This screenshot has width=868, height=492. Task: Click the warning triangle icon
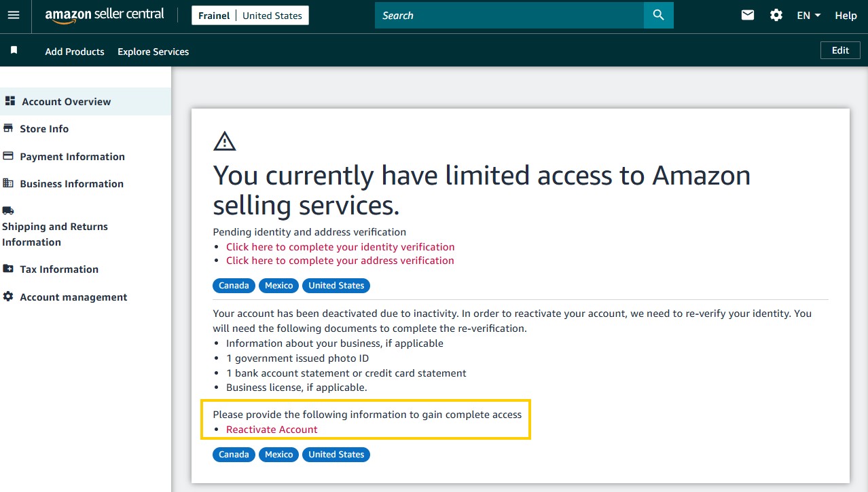pos(224,140)
